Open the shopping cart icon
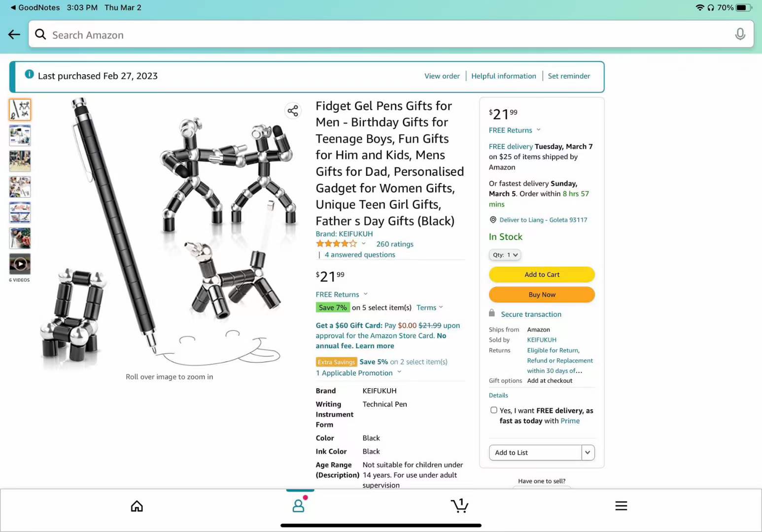Screen dimensions: 762x532 459,505
